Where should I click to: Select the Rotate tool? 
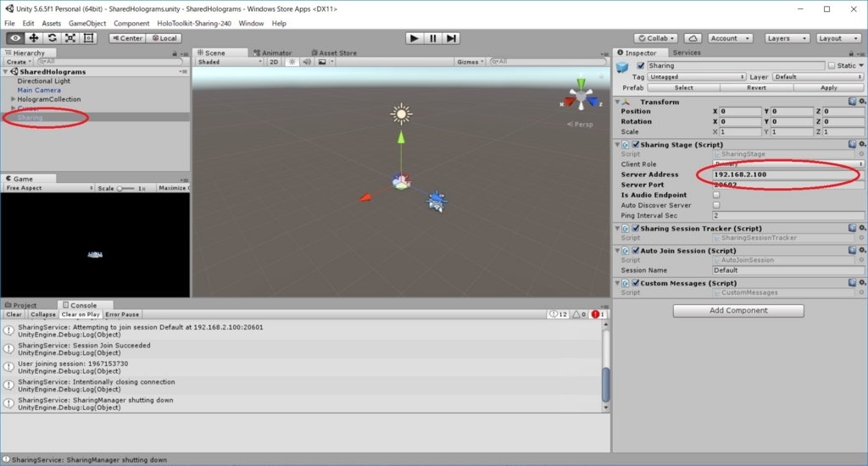point(52,38)
